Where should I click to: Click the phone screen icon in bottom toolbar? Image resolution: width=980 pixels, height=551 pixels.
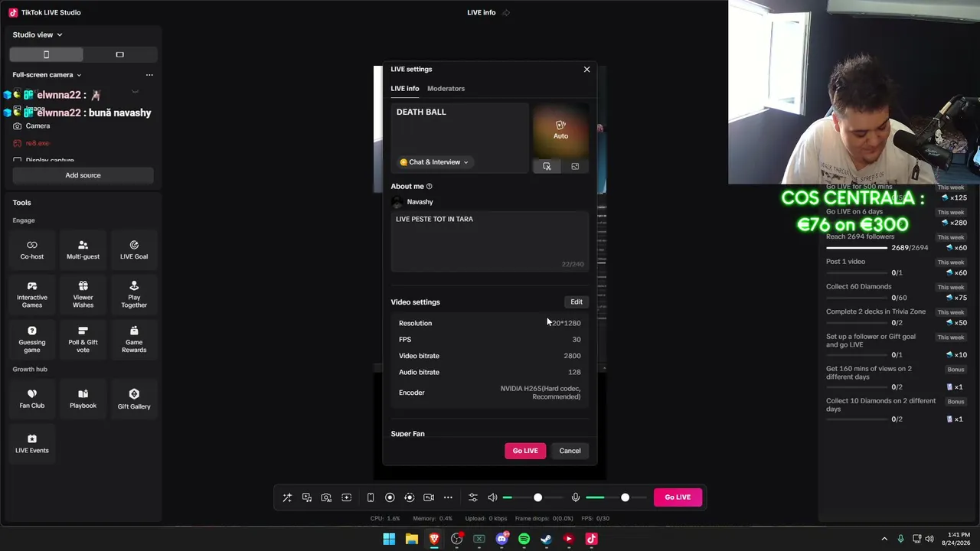click(371, 497)
